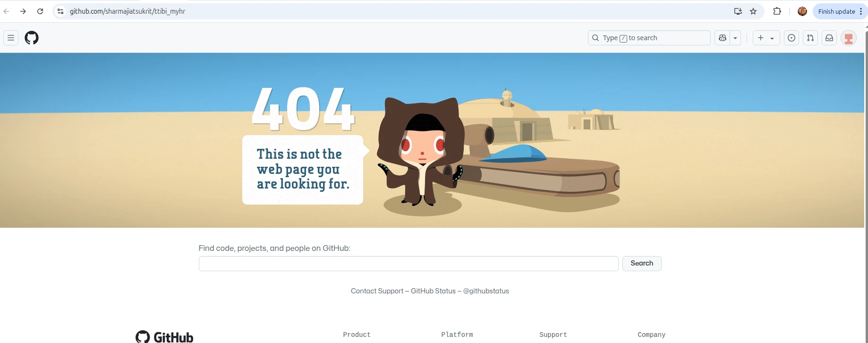Image resolution: width=868 pixels, height=343 pixels.
Task: Open Issues icon in header
Action: [791, 38]
